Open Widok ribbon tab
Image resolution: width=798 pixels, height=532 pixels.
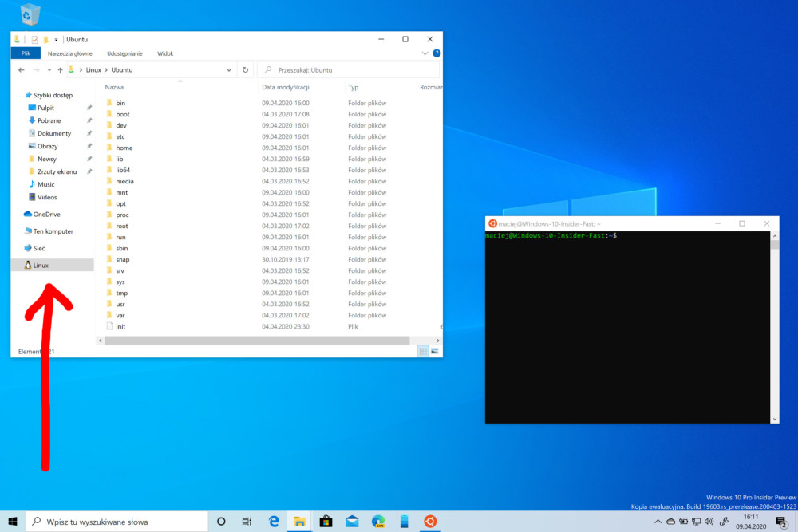[165, 53]
